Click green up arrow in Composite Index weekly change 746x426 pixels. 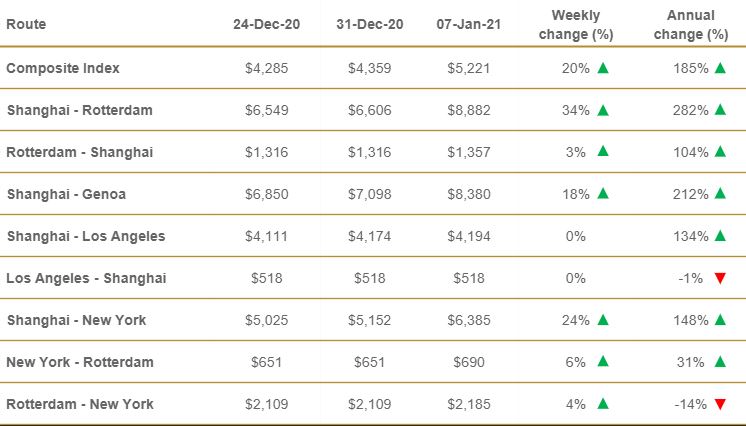tap(602, 69)
